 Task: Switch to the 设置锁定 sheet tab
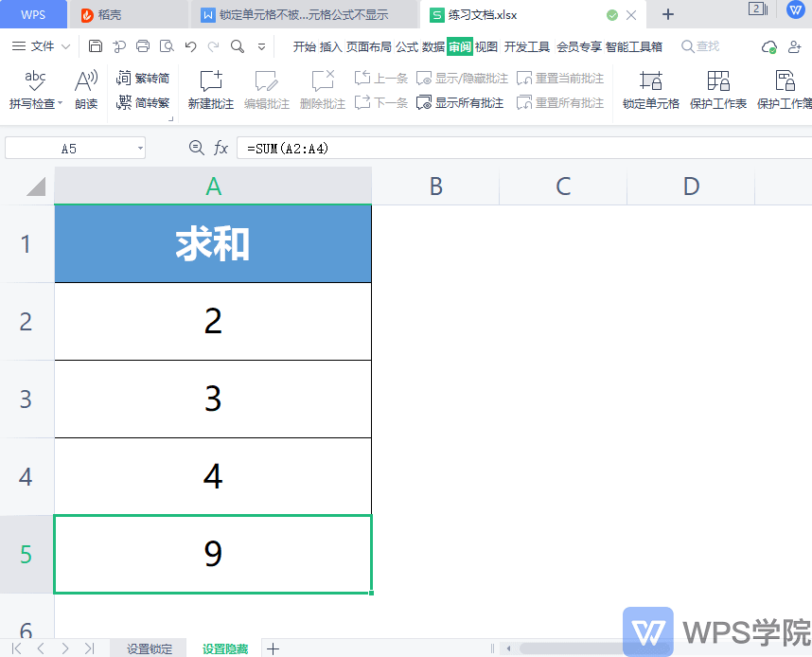150,648
